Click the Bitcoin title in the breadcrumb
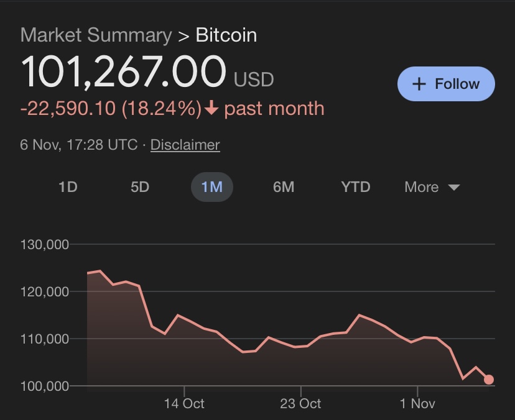This screenshot has width=515, height=420. pos(226,35)
